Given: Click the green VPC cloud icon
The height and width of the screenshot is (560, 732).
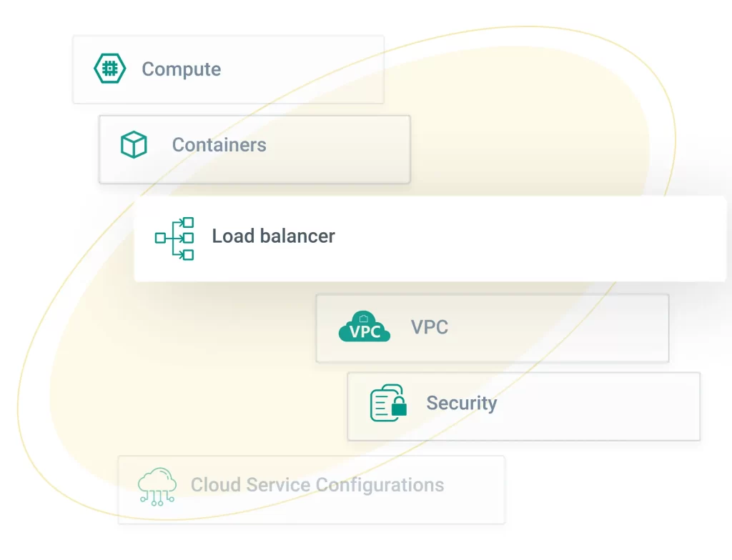Looking at the screenshot, I should (365, 328).
